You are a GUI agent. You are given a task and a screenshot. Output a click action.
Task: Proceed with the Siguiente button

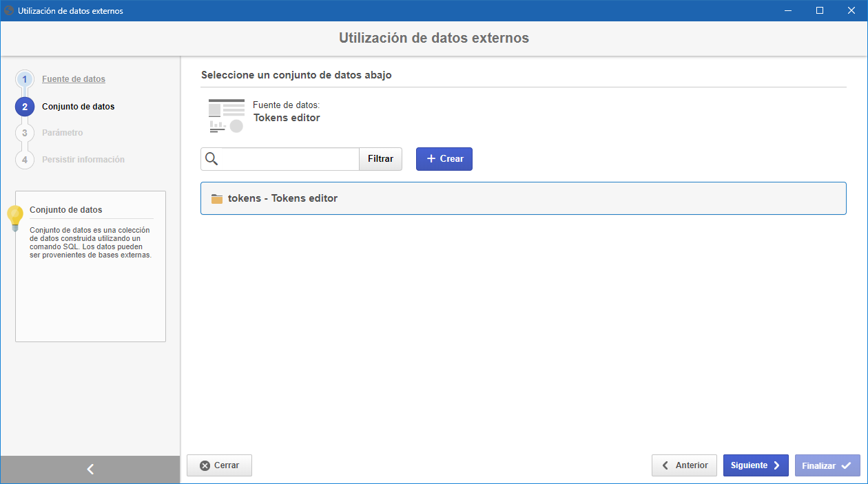(x=756, y=465)
